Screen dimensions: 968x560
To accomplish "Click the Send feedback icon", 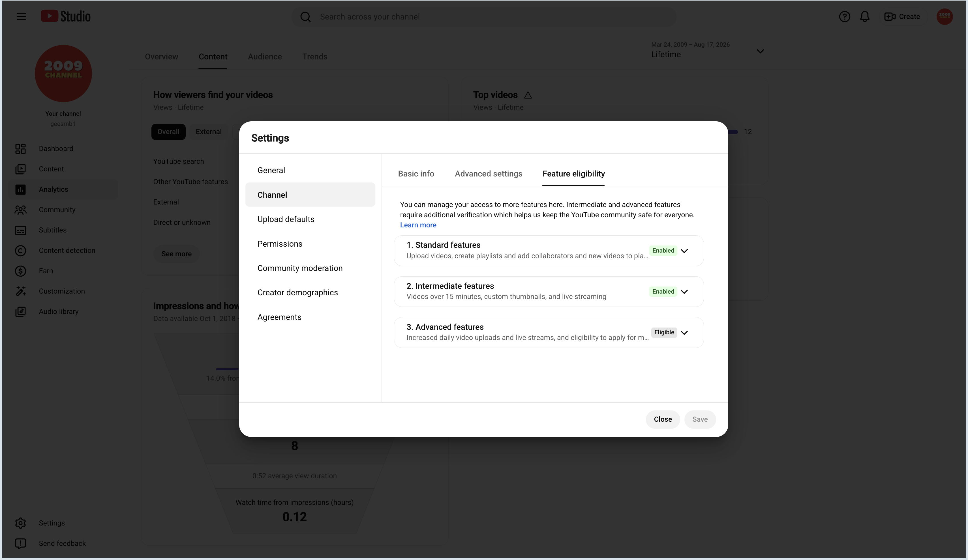I will pyautogui.click(x=20, y=543).
